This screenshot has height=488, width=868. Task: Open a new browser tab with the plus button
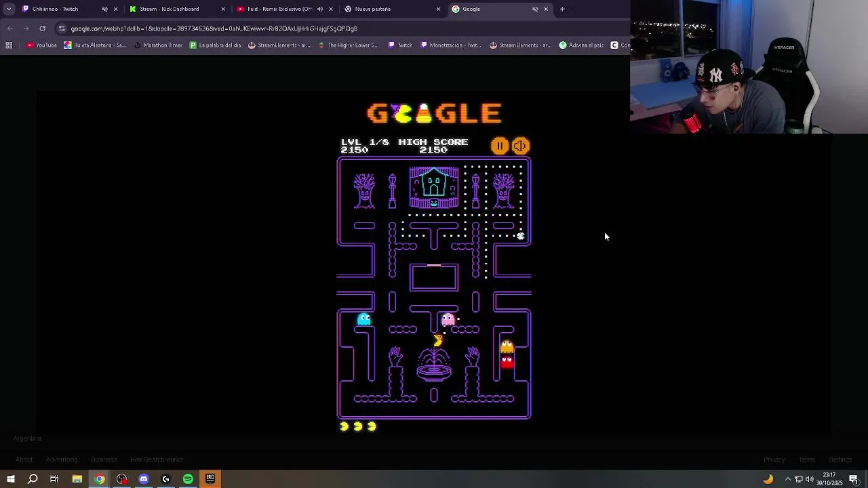point(562,9)
